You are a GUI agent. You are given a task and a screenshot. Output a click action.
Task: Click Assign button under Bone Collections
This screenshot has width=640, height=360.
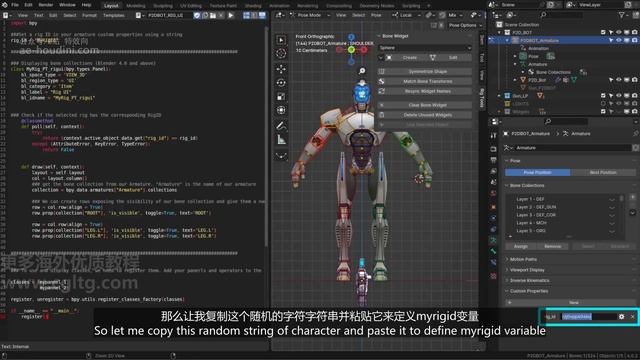pyautogui.click(x=520, y=246)
